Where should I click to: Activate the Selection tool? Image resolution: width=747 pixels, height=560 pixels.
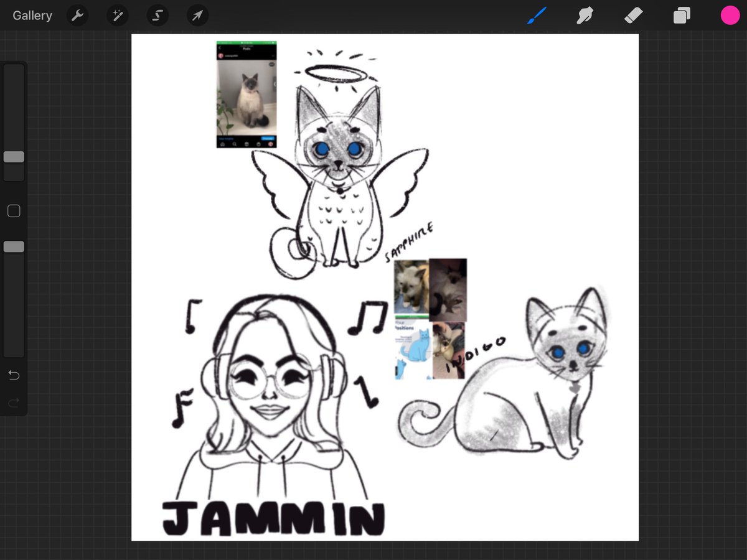[x=157, y=15]
